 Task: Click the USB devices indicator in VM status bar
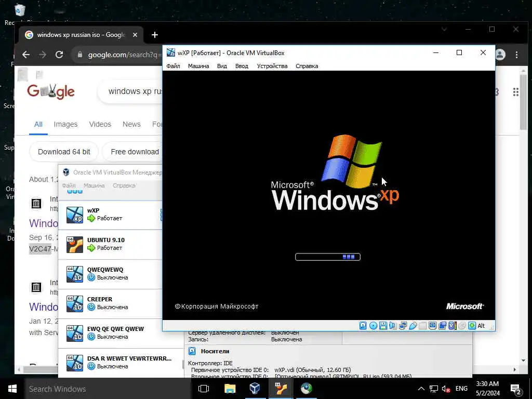point(413,326)
